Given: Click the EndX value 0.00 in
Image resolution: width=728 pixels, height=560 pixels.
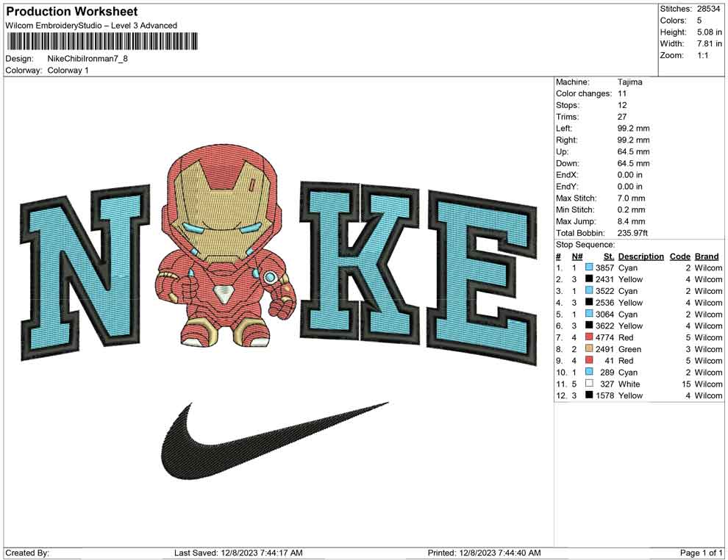Looking at the screenshot, I should coord(629,174).
